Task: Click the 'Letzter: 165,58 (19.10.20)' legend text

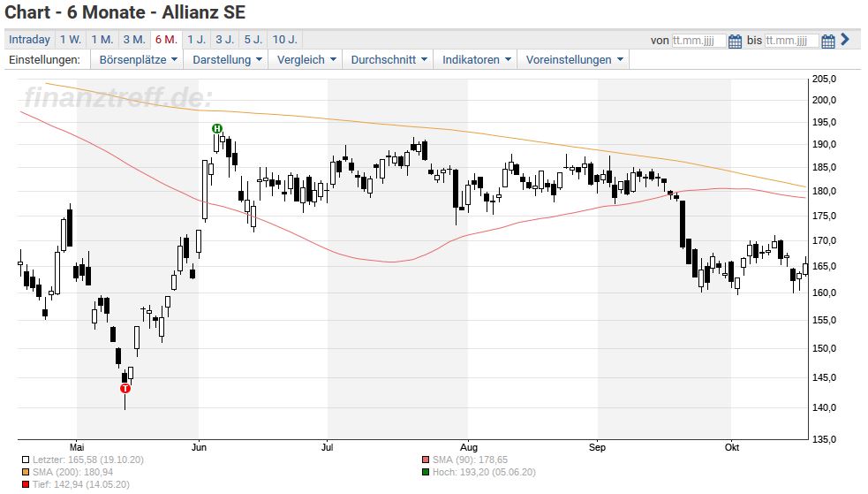Action: pyautogui.click(x=88, y=460)
